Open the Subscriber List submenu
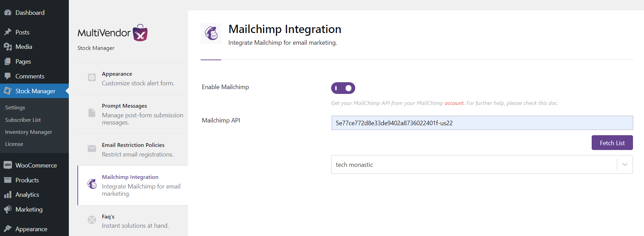644x236 pixels. pyautogui.click(x=23, y=120)
